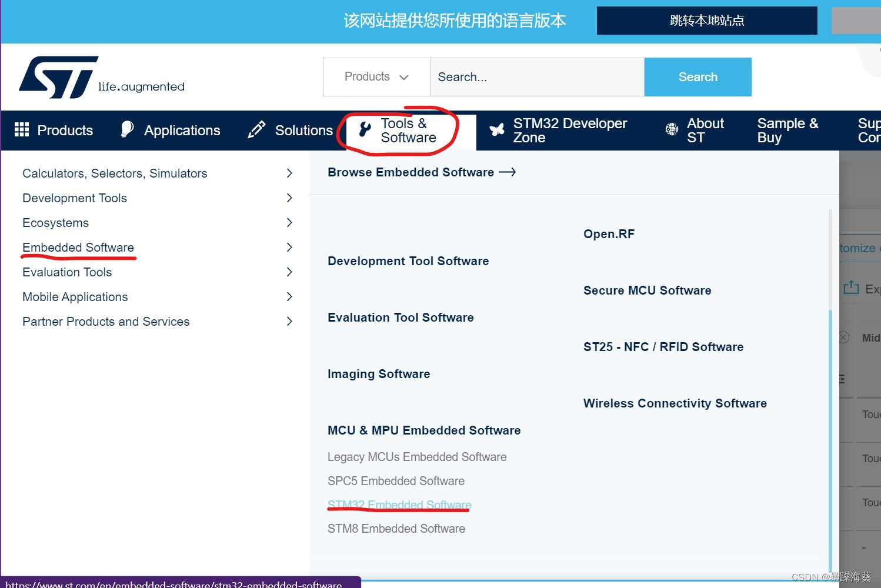Click the Products grid icon in navbar
The width and height of the screenshot is (881, 588).
tap(22, 130)
